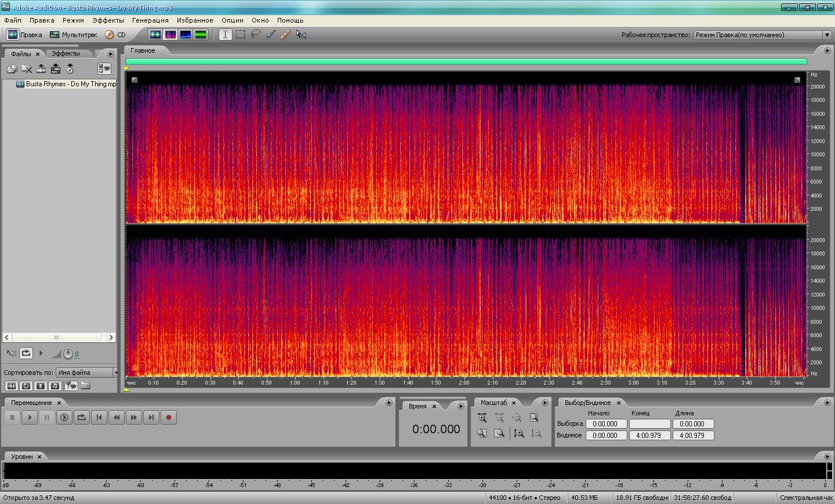
Task: Click Go to End transport button
Action: 151,417
